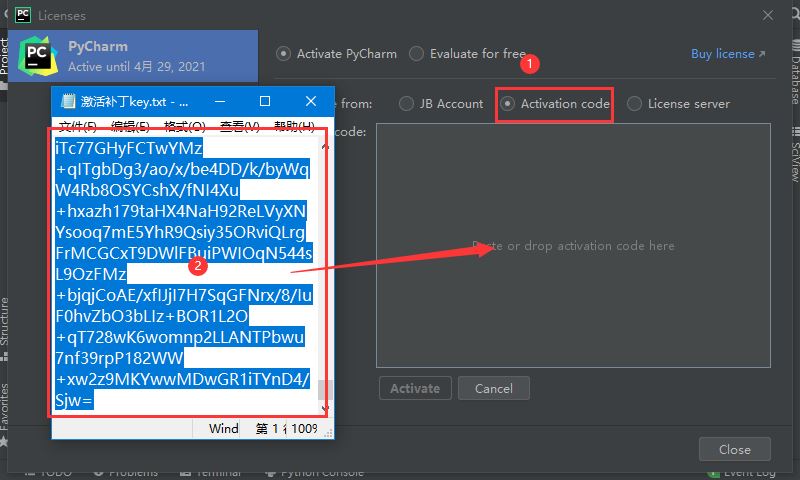
Task: Click the Favorites star icon on left edge
Action: click(4, 441)
